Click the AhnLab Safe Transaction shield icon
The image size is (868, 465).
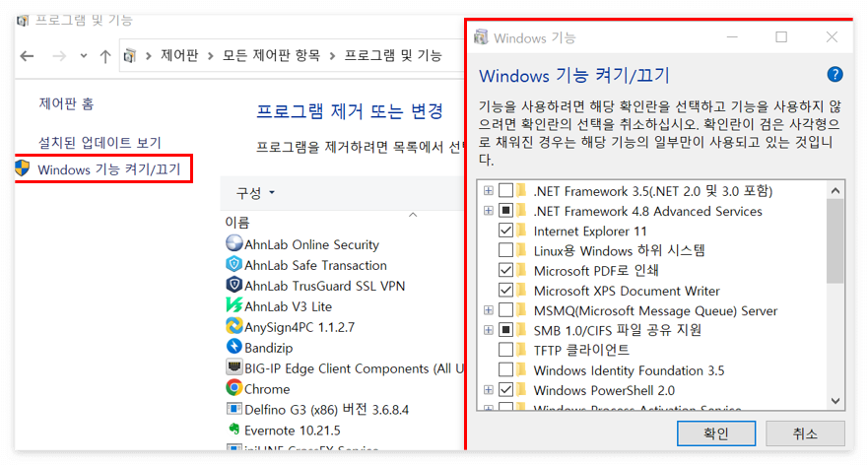click(x=234, y=264)
